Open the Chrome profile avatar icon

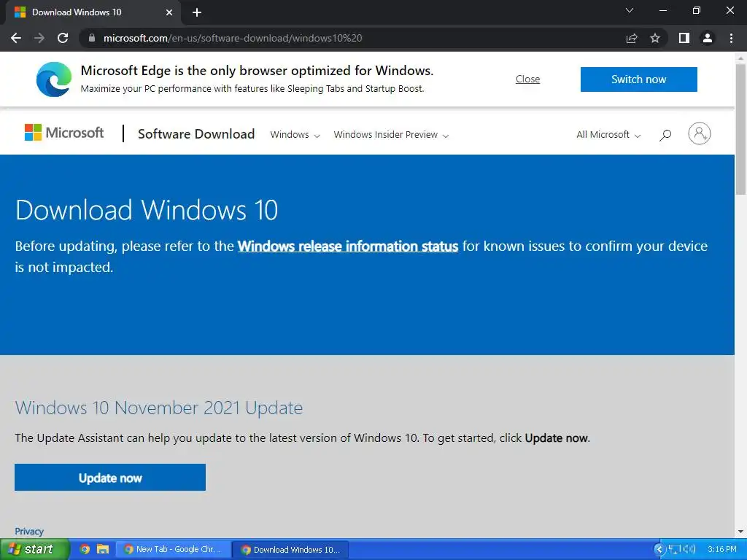tap(708, 38)
